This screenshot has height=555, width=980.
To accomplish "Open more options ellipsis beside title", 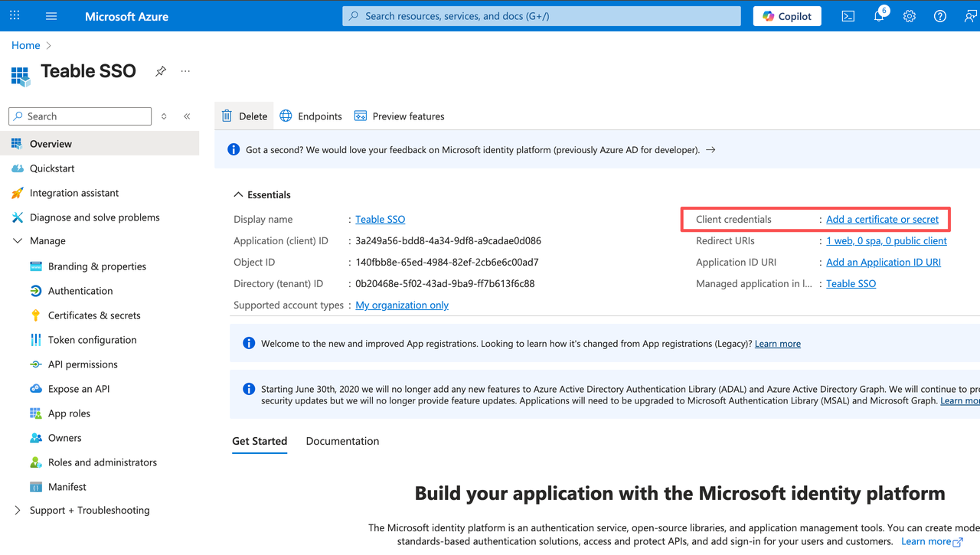I will click(185, 71).
